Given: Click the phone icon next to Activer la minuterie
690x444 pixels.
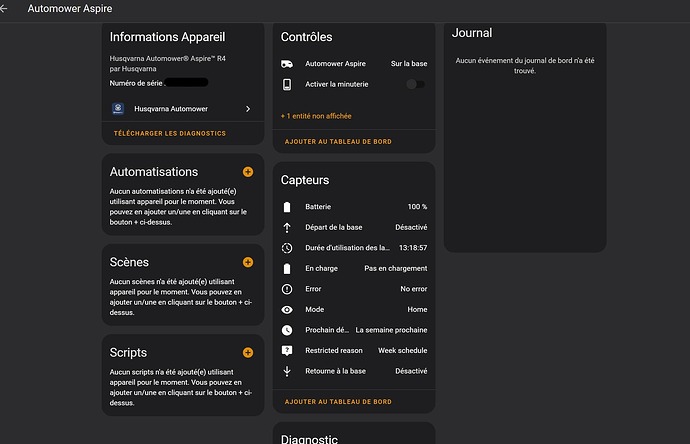Looking at the screenshot, I should [287, 84].
